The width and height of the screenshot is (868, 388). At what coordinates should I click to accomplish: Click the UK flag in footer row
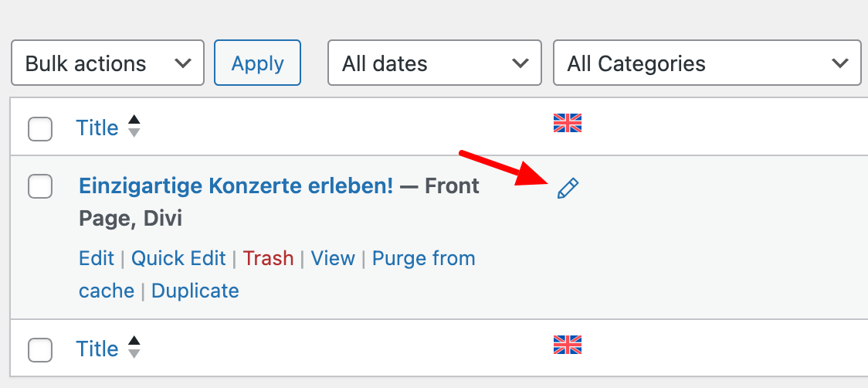(568, 345)
